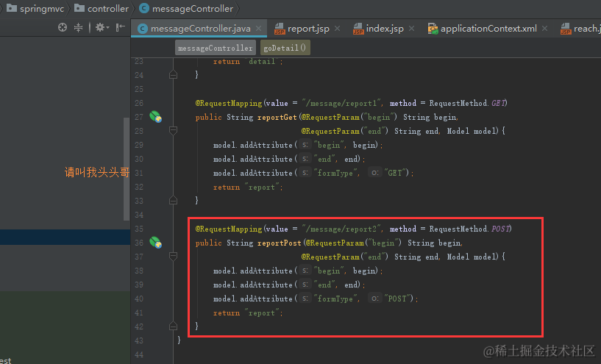
Task: Click line number 29 in gutter
Action: click(x=139, y=145)
